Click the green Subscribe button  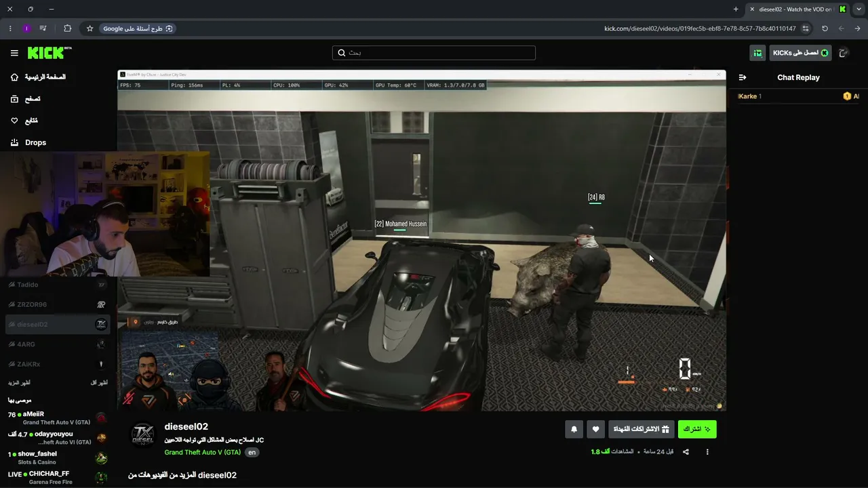[x=697, y=429]
